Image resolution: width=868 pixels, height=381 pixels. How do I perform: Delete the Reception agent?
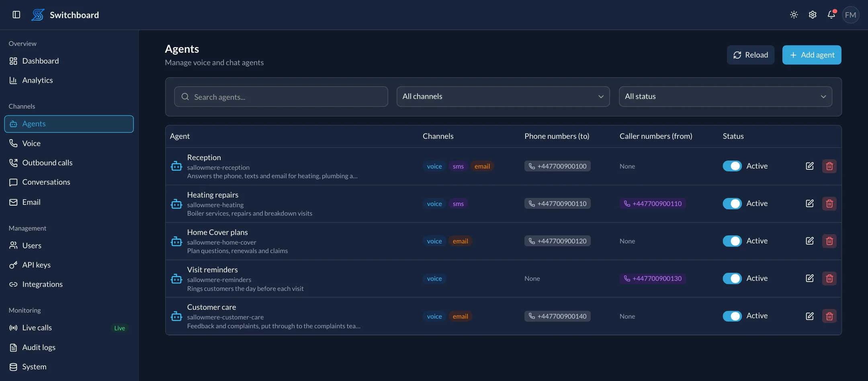tap(829, 166)
